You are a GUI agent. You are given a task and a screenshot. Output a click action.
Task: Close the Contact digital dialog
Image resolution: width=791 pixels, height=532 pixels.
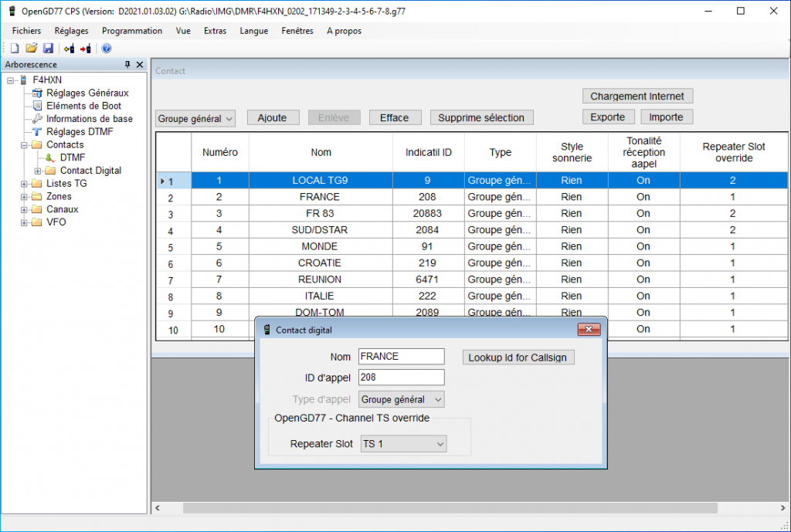click(x=589, y=330)
